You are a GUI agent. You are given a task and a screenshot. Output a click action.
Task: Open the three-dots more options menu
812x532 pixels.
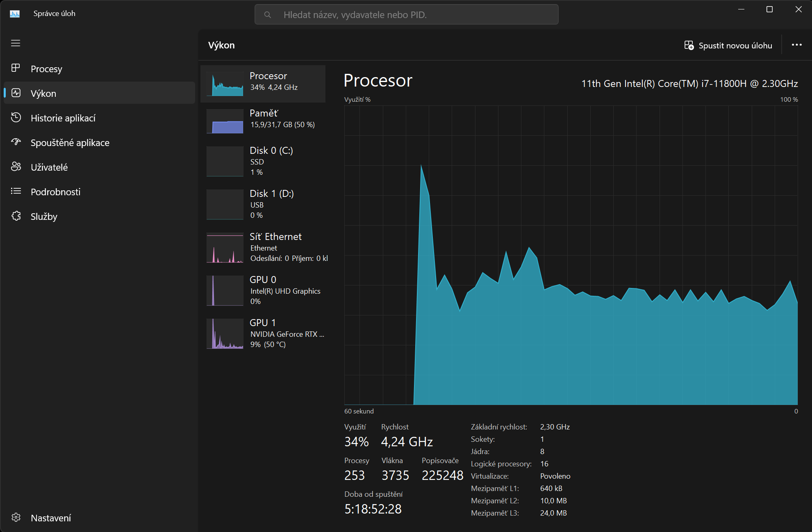[796, 45]
